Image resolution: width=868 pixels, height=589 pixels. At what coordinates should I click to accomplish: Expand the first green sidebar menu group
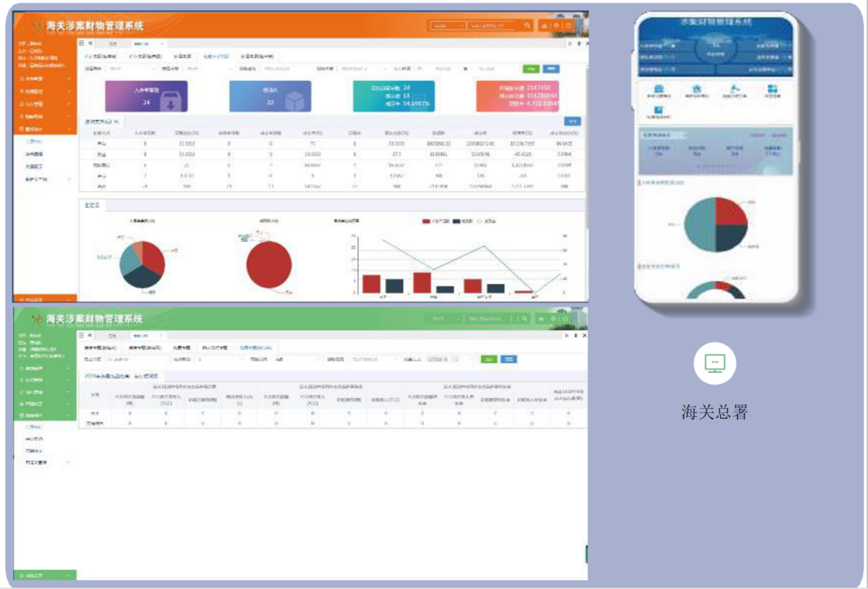(x=45, y=368)
